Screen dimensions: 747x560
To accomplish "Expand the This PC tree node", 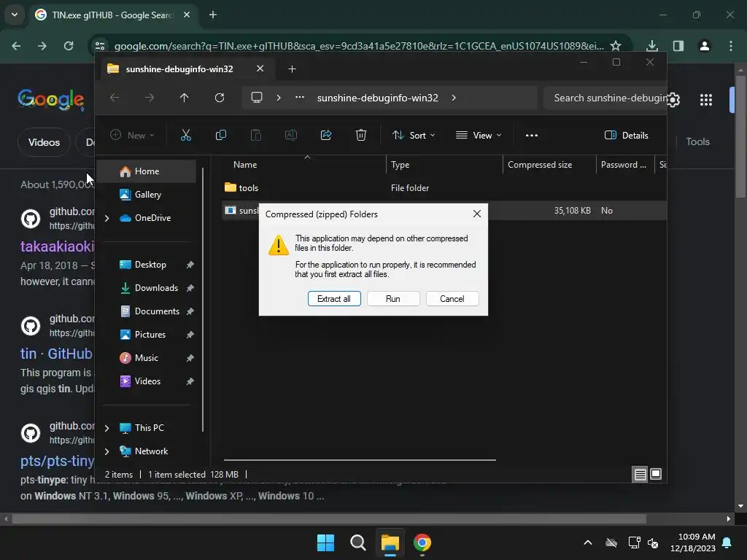I will [x=107, y=428].
